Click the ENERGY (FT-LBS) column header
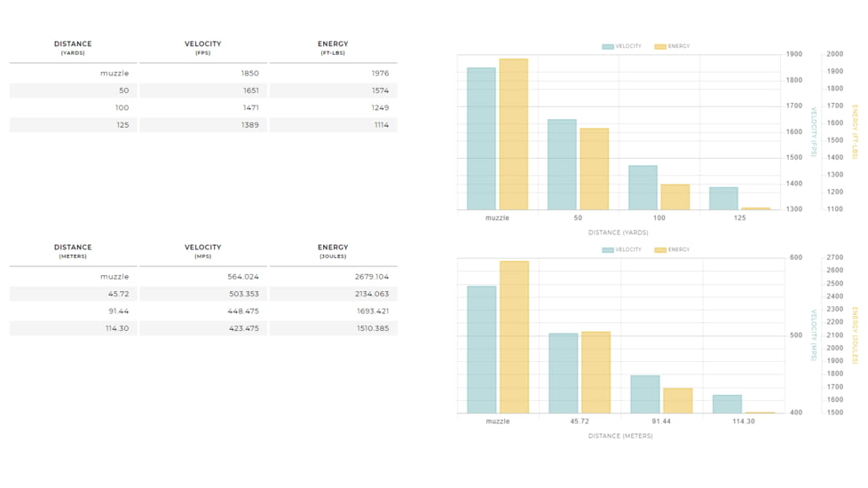Screen dimensions: 868x488 (x=333, y=48)
